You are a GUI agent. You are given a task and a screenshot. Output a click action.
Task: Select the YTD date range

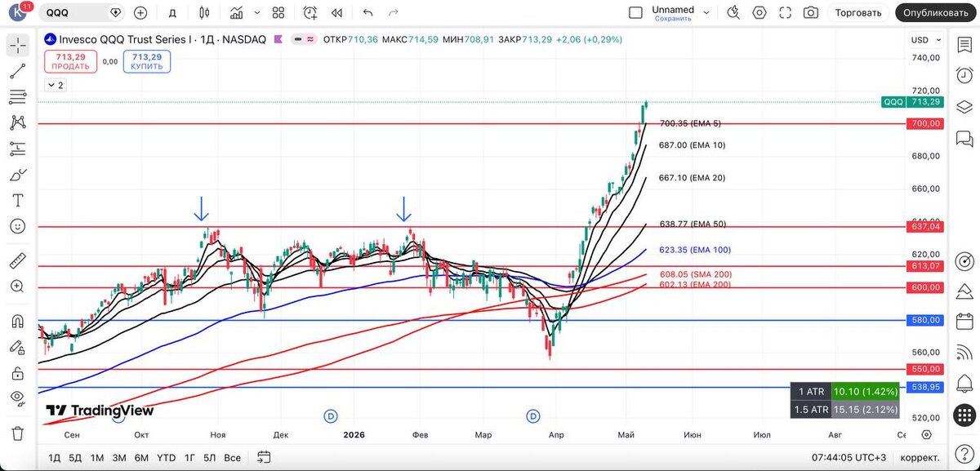pos(166,457)
